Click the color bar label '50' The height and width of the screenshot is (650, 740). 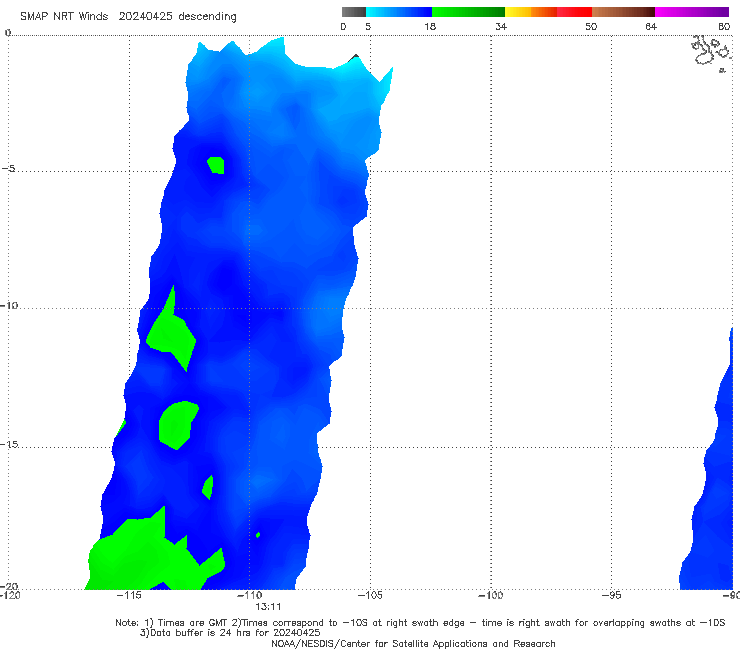[x=591, y=26]
